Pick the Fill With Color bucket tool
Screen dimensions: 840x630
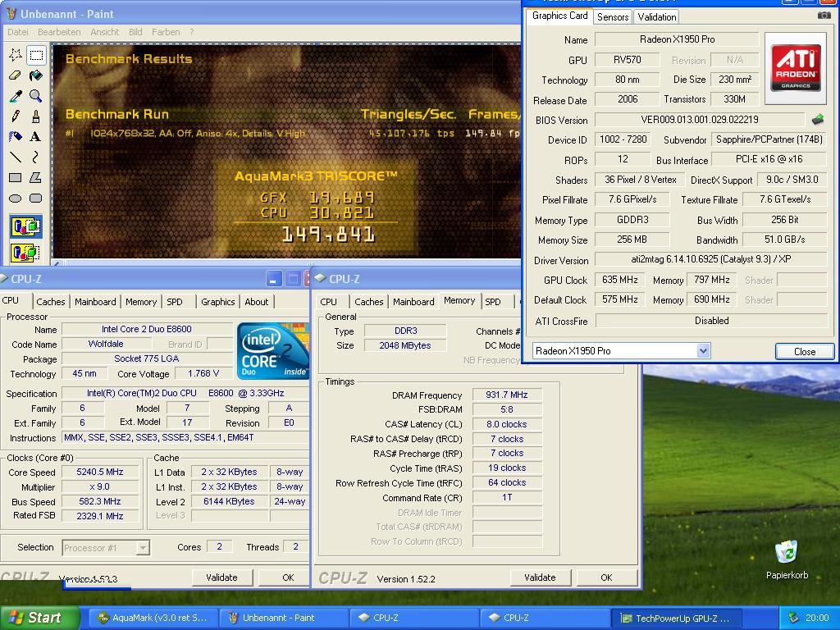coord(36,75)
